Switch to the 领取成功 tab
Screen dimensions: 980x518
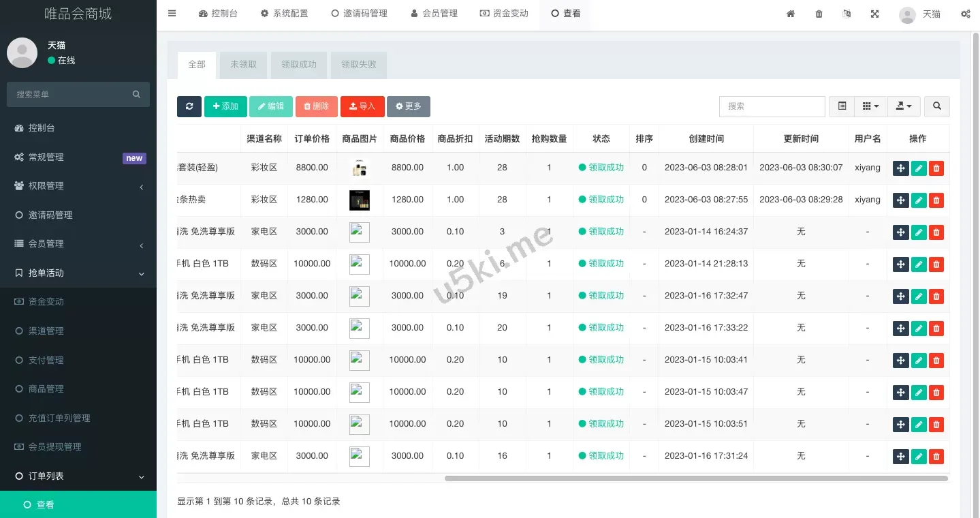click(299, 65)
